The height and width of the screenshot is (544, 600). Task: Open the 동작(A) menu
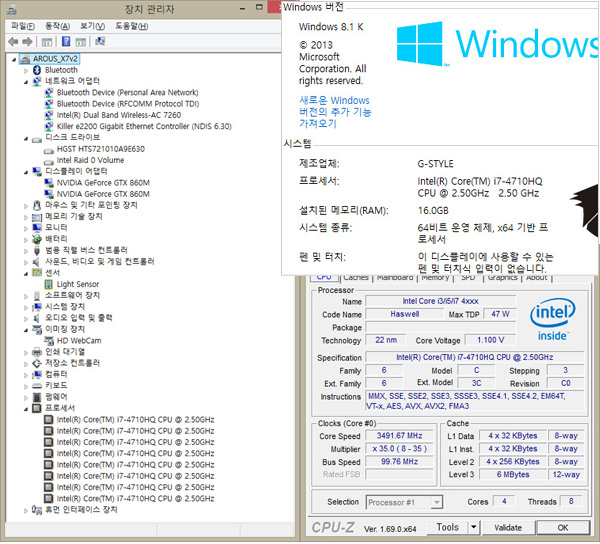(x=57, y=26)
